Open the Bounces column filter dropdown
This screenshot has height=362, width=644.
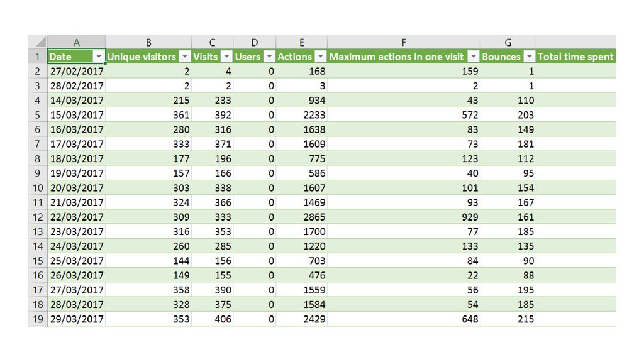tap(530, 56)
